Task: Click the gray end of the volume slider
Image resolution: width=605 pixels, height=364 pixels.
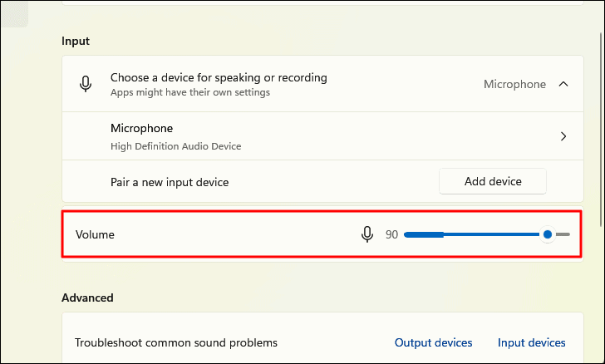Action: coord(563,235)
